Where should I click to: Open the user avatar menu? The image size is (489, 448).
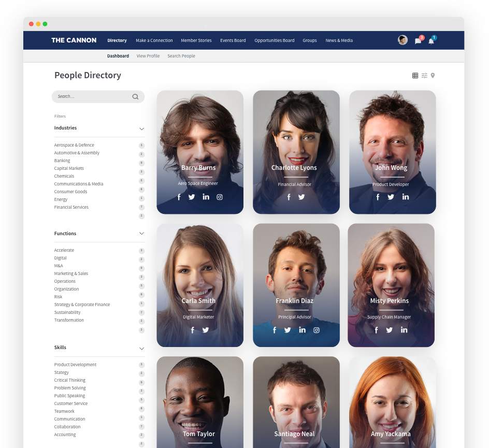point(402,40)
